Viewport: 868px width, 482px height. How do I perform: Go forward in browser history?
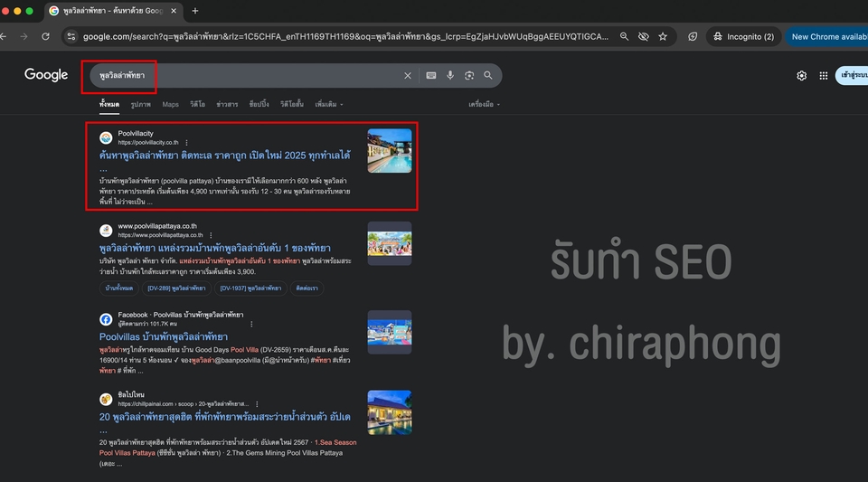[24, 36]
